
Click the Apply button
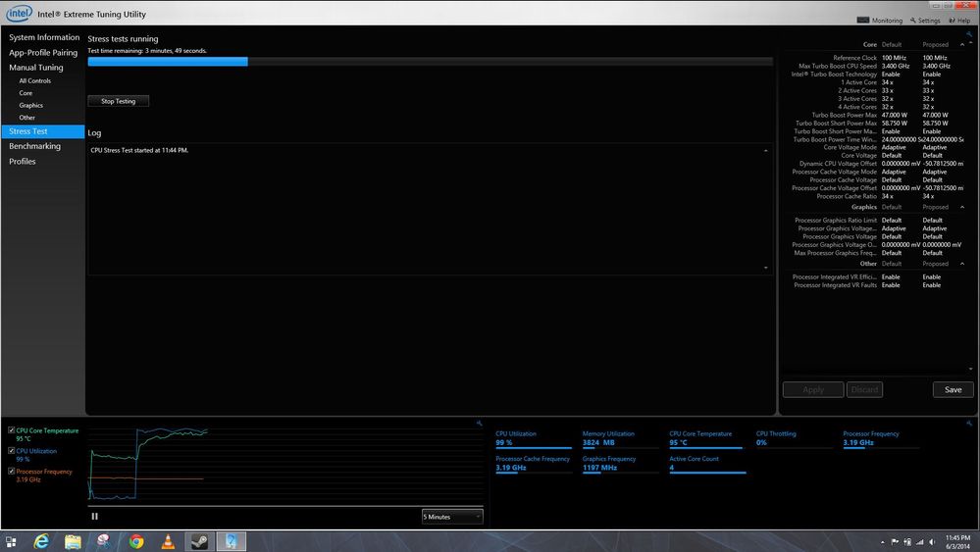pos(813,389)
